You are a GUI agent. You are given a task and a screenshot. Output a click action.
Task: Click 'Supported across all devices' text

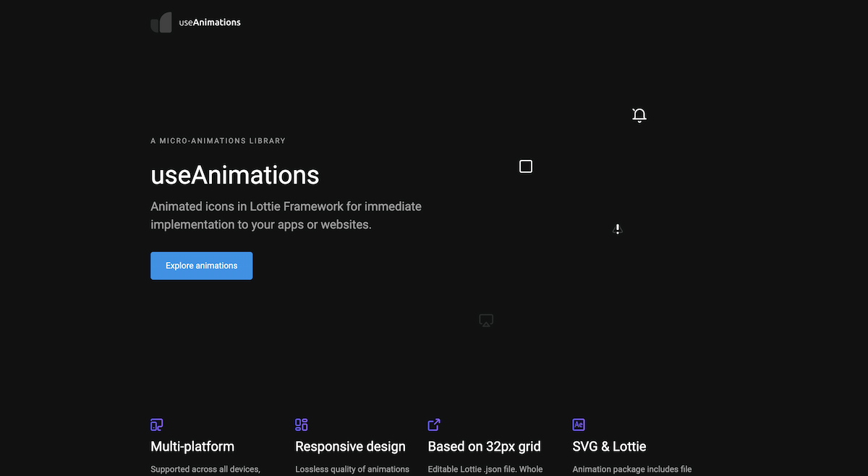205,469
